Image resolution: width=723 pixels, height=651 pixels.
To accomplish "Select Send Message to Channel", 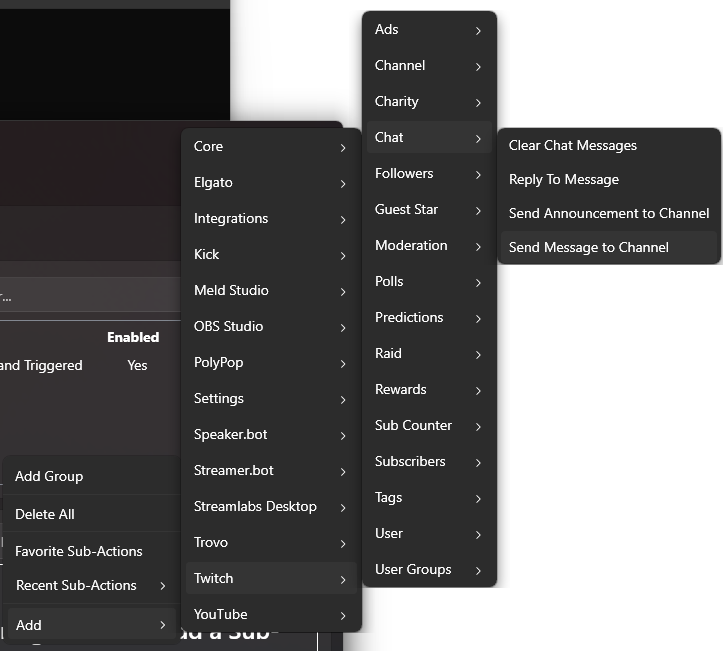I will [589, 247].
